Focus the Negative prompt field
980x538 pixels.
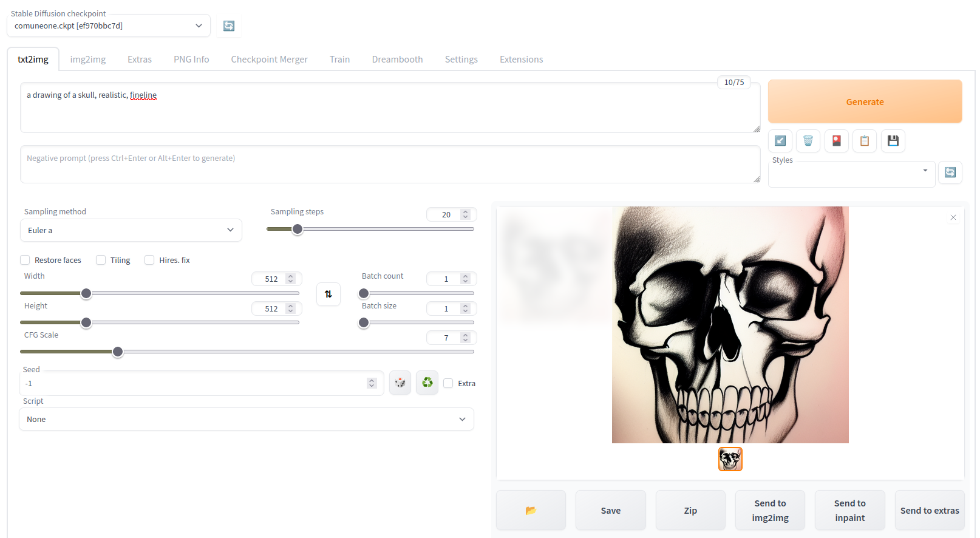pyautogui.click(x=390, y=164)
